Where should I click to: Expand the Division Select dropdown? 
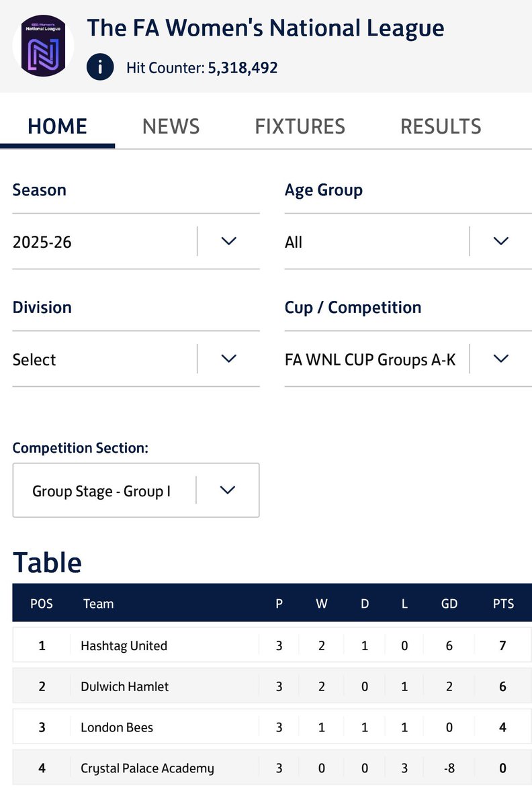click(x=136, y=359)
